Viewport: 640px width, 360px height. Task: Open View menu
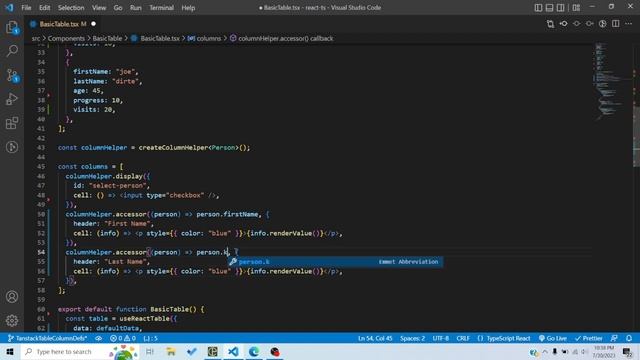(99, 7)
